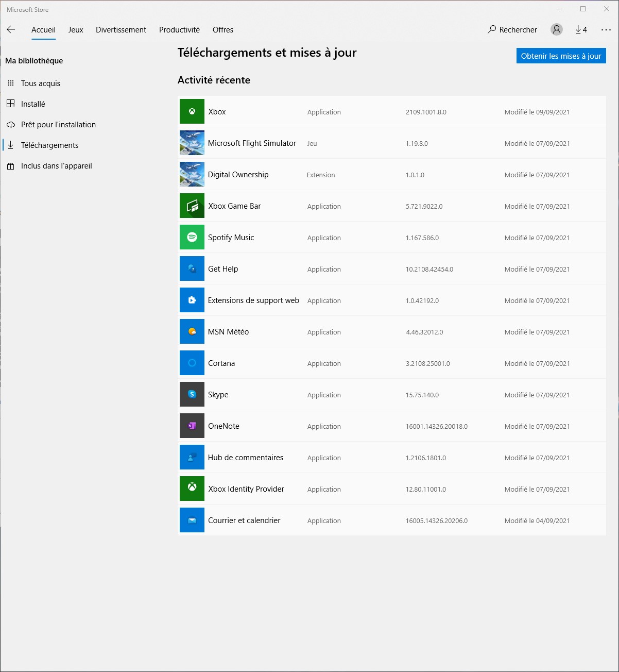Open the OneNote name
Screen dimensions: 619x672
tap(223, 426)
